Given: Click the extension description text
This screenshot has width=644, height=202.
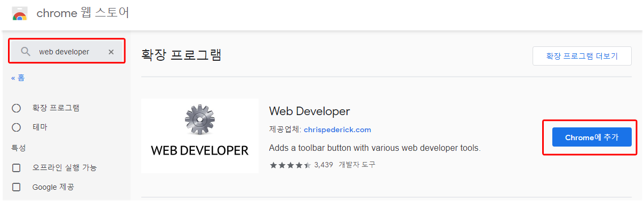Looking at the screenshot, I should tap(375, 148).
